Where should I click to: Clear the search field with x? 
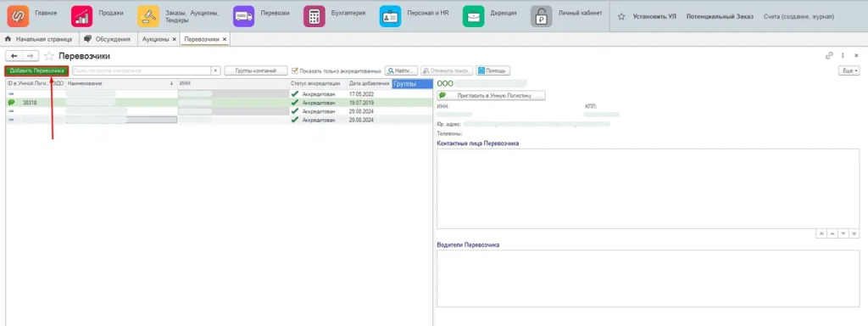(x=216, y=71)
